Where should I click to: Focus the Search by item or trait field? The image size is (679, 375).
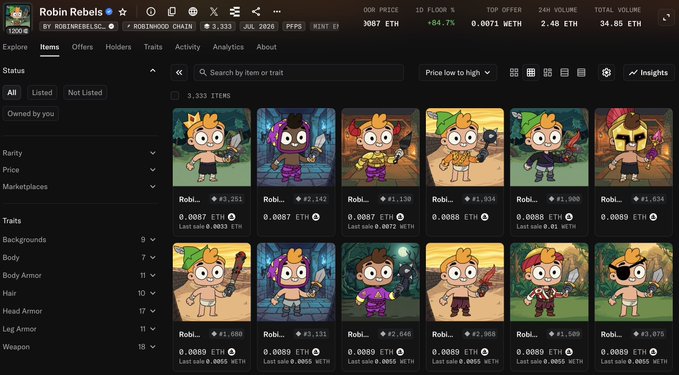299,73
